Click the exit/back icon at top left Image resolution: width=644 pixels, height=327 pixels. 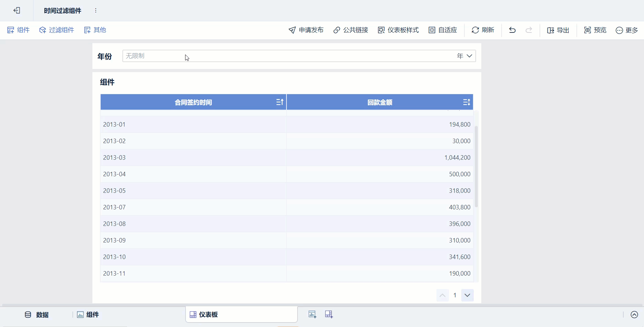[x=17, y=10]
